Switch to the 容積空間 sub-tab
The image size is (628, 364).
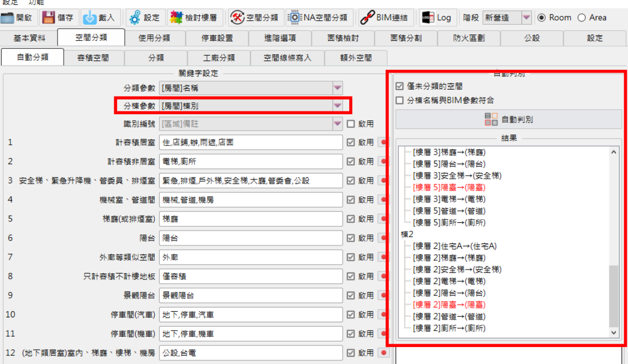(93, 58)
